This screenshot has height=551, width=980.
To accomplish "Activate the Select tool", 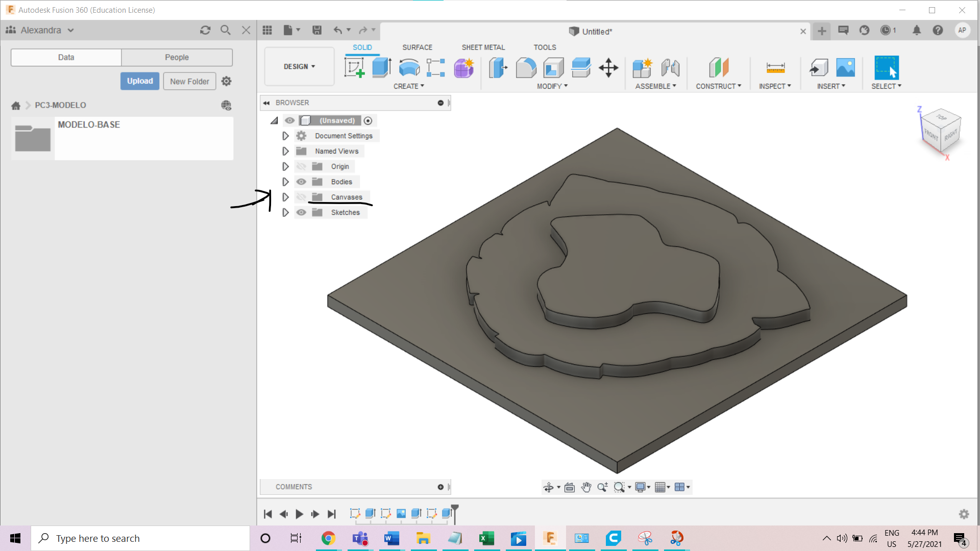I will coord(887,67).
